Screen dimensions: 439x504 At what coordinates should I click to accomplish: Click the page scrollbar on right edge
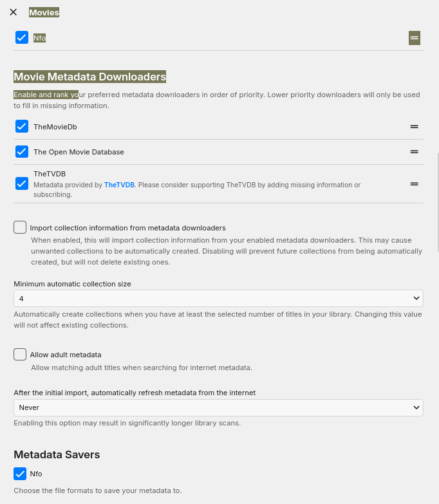[437, 200]
